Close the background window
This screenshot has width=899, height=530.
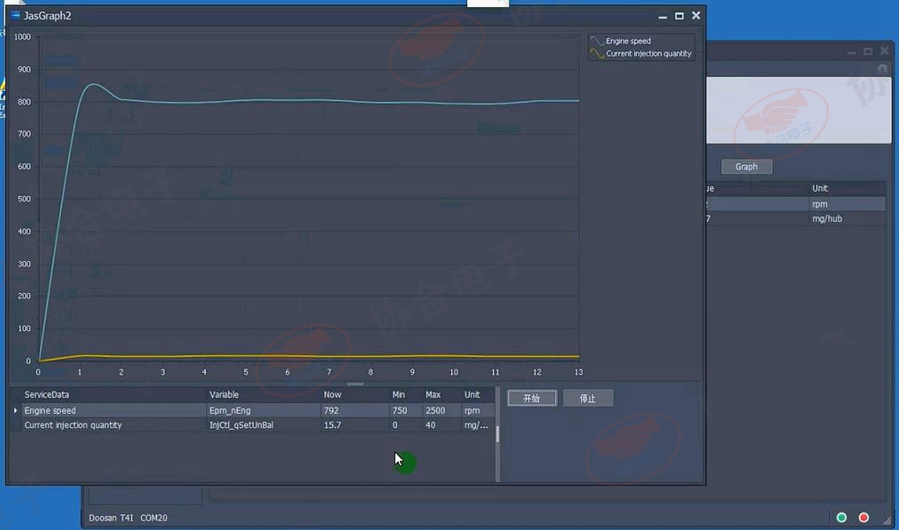coord(884,51)
